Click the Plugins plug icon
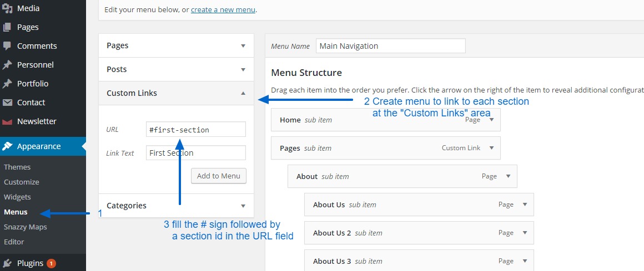The width and height of the screenshot is (644, 271). click(7, 263)
